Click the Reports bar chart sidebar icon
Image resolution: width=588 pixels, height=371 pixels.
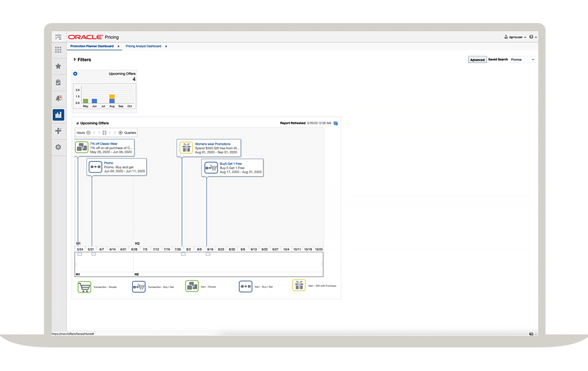click(58, 115)
